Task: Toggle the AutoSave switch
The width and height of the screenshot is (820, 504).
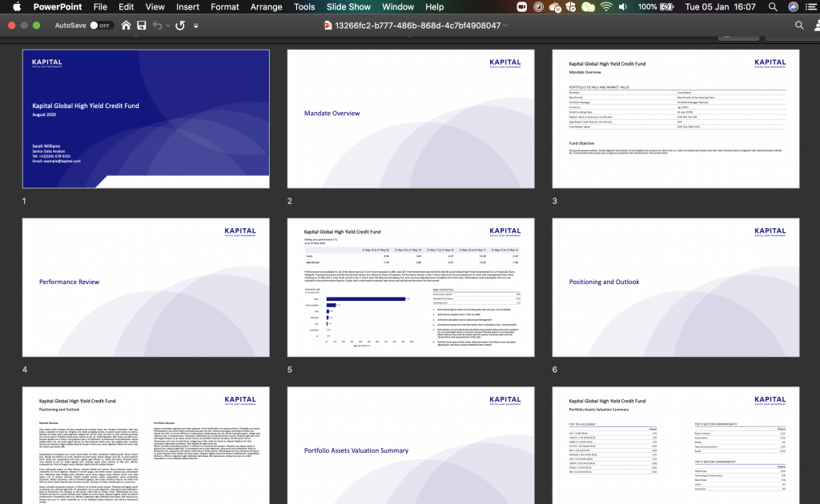Action: point(100,25)
